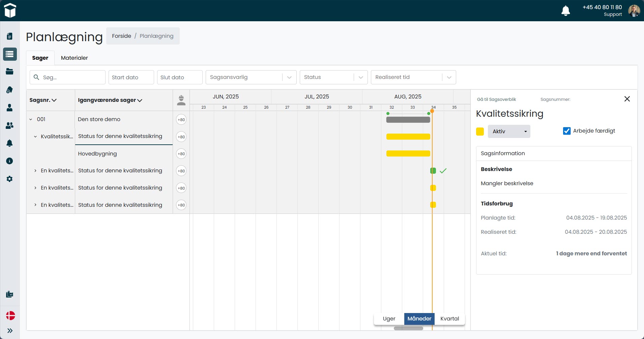
Task: Click the Forside breadcrumb link
Action: click(x=121, y=36)
